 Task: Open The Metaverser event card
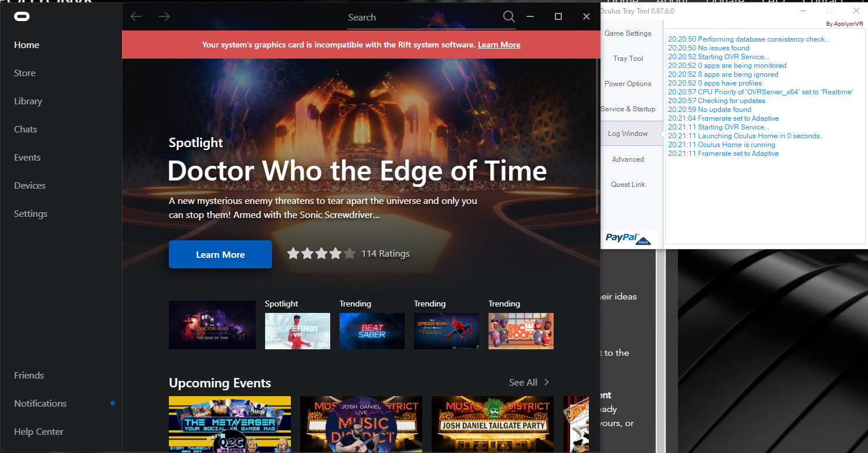pos(230,424)
